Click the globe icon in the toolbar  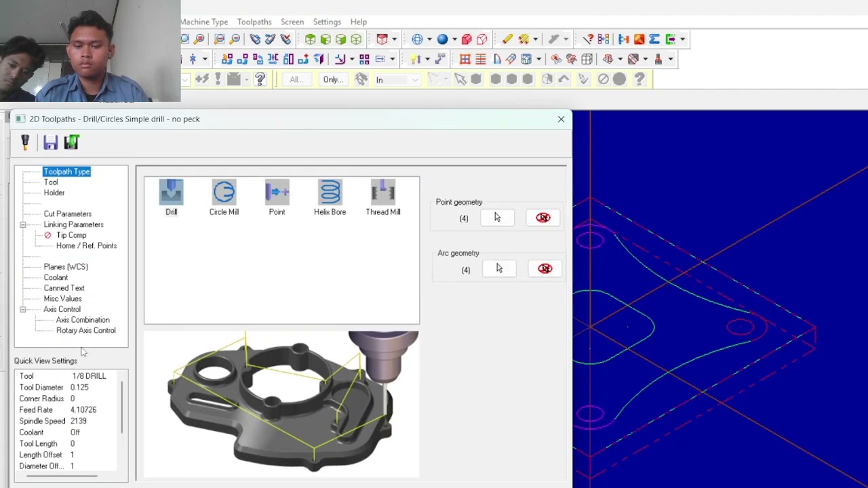(x=417, y=39)
